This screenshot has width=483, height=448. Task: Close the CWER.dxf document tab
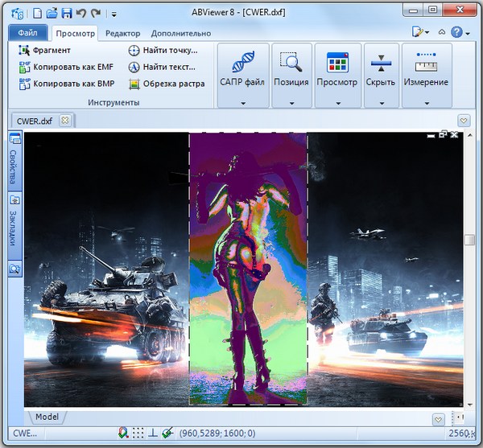[65, 121]
